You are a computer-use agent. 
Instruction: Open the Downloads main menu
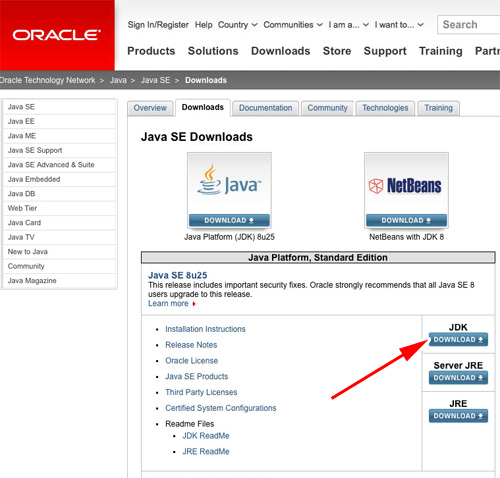(x=281, y=51)
